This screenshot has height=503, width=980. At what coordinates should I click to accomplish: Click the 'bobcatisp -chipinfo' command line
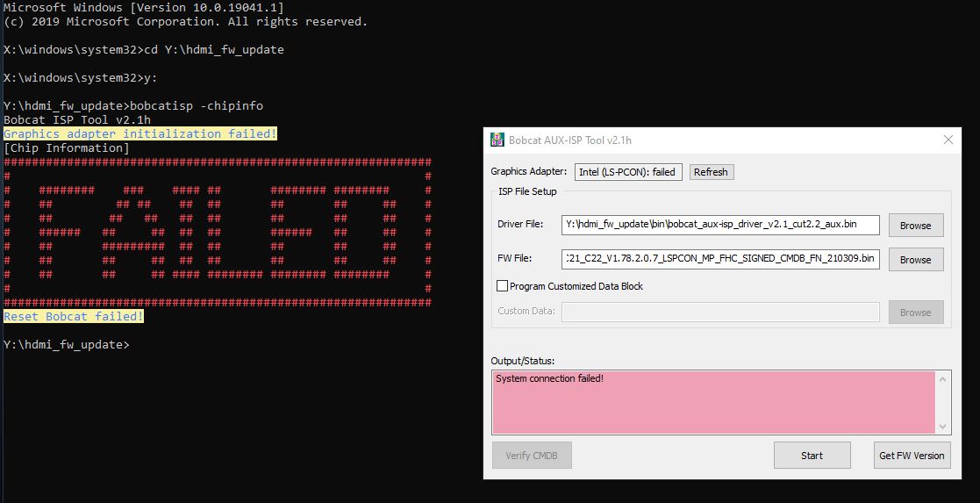(133, 105)
